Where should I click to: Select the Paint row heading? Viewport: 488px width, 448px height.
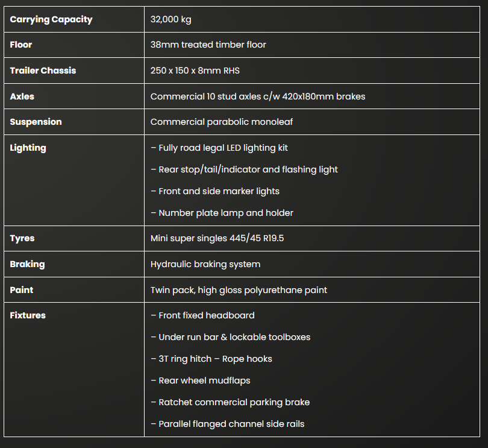pos(21,290)
